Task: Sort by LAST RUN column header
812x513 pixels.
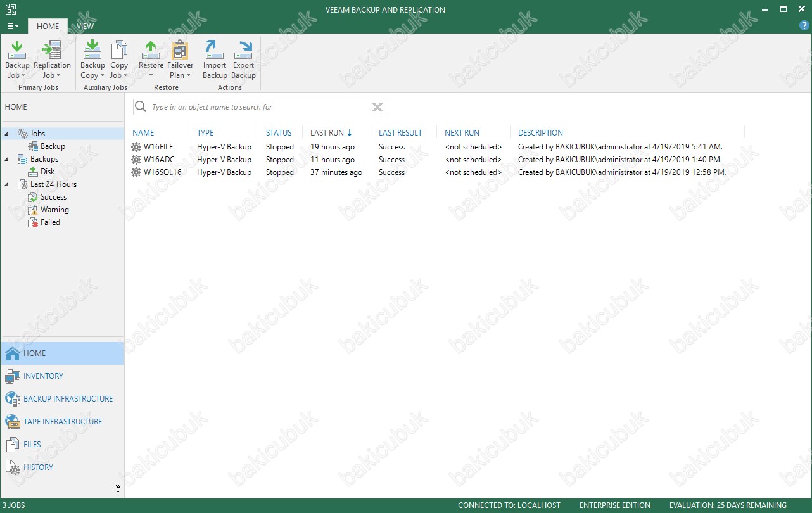Action: [331, 133]
